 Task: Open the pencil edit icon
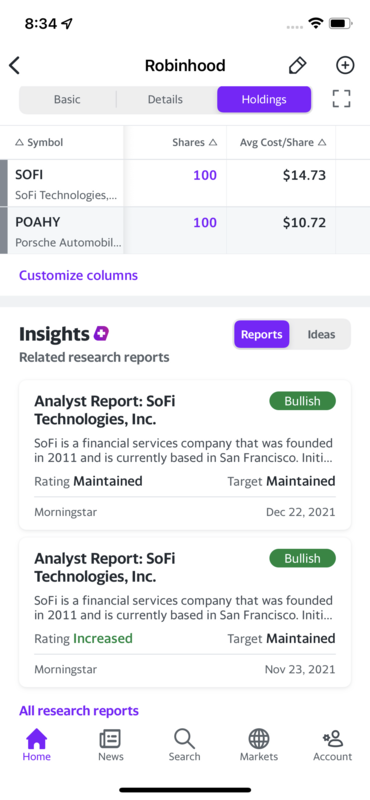297,66
